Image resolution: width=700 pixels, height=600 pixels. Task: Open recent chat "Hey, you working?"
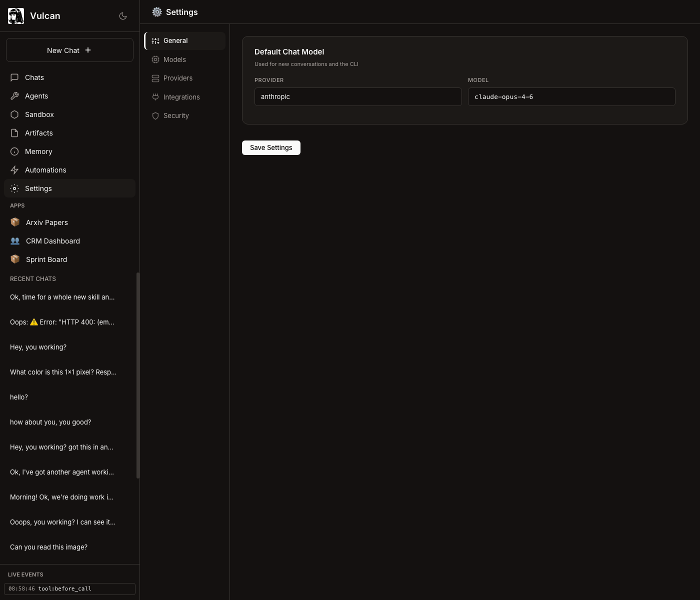click(x=38, y=347)
